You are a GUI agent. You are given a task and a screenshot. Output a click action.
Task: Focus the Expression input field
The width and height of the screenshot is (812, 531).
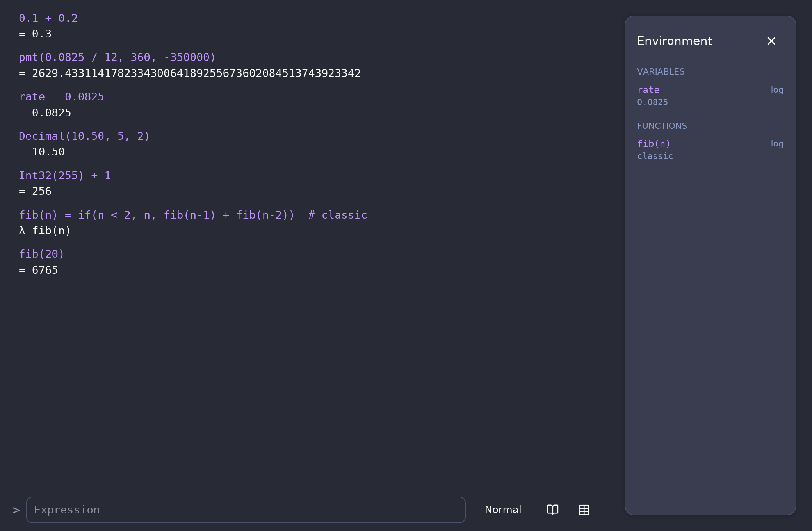pyautogui.click(x=246, y=510)
